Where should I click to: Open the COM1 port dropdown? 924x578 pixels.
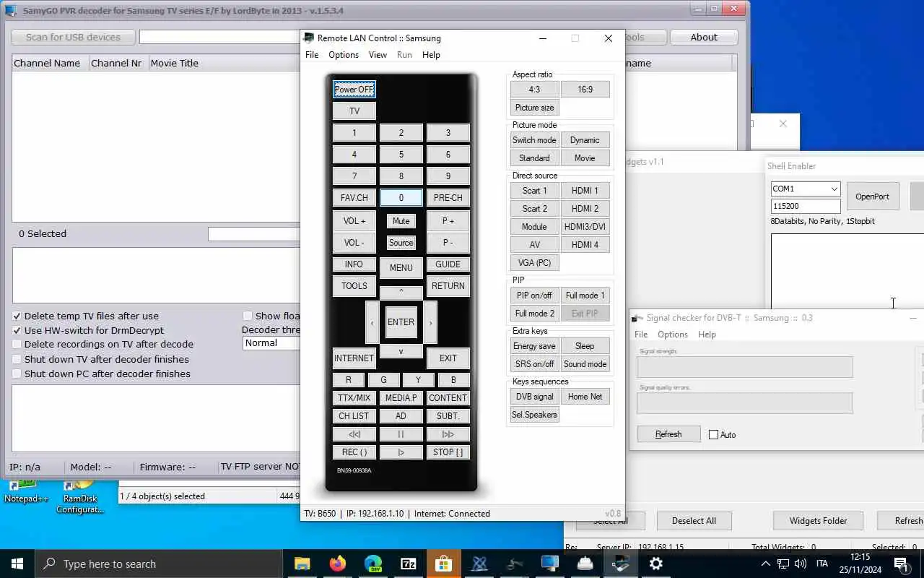834,189
